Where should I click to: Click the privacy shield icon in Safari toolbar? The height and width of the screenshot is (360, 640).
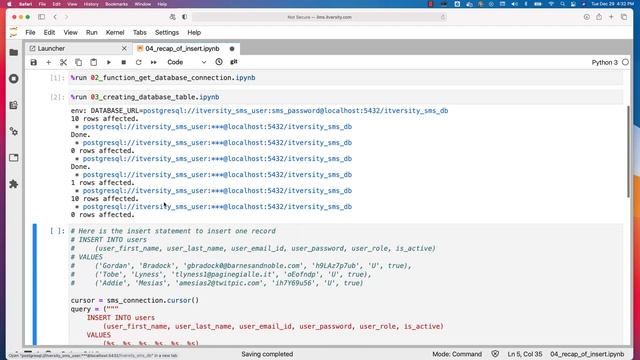184,17
